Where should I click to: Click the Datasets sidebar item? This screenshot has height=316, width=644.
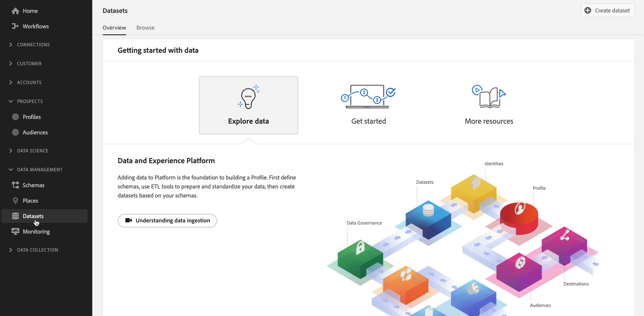[x=44, y=216]
